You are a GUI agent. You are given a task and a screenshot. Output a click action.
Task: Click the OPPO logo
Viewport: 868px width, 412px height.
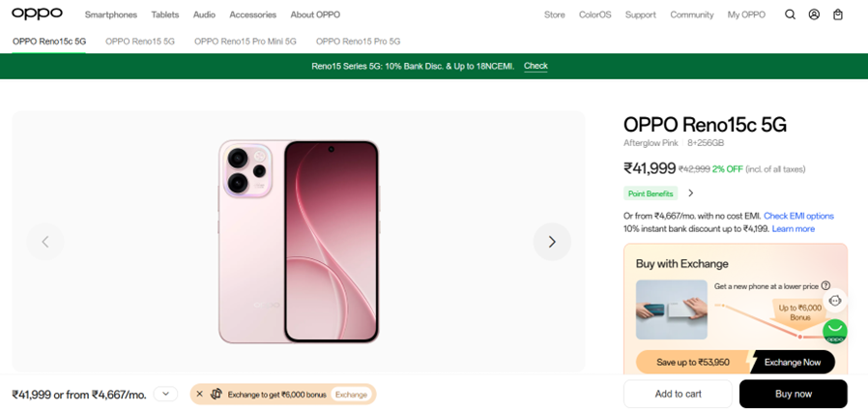[x=38, y=15]
